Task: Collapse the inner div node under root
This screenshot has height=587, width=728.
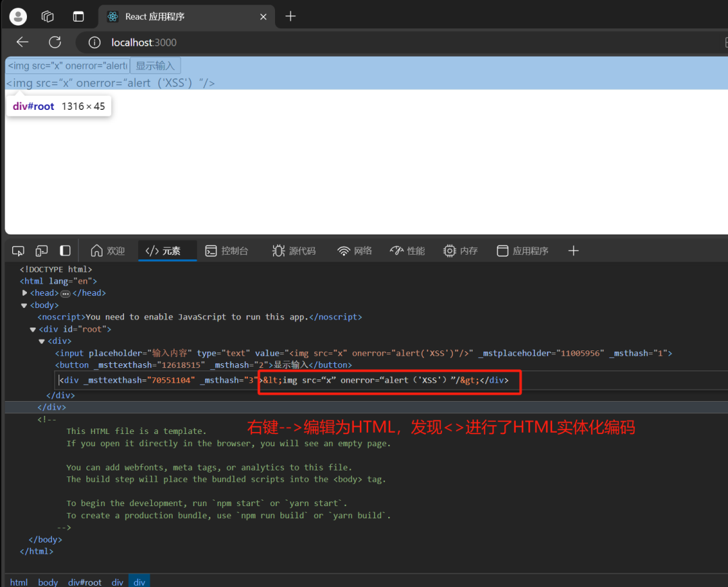Action: coord(41,342)
